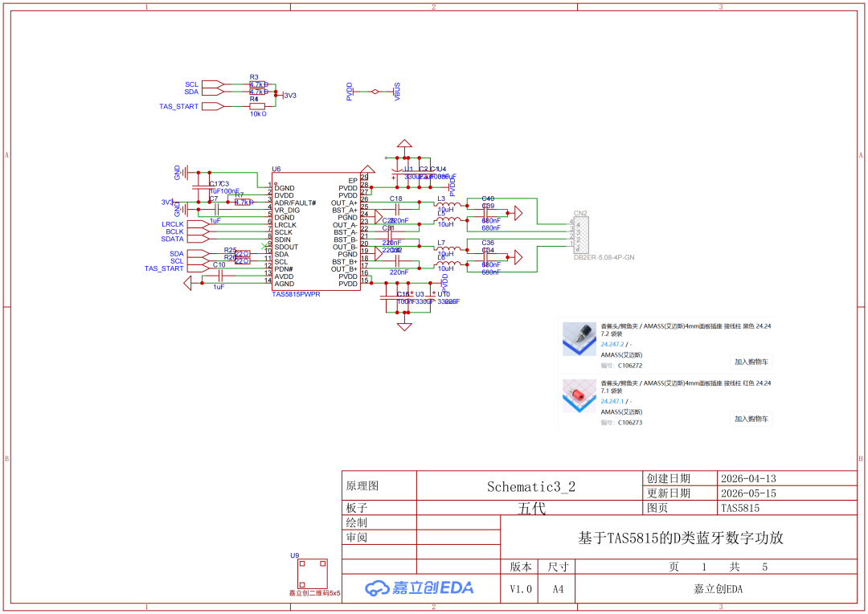Click the ground triangle below C16 capacitors
This screenshot has width=868, height=614.
[404, 326]
